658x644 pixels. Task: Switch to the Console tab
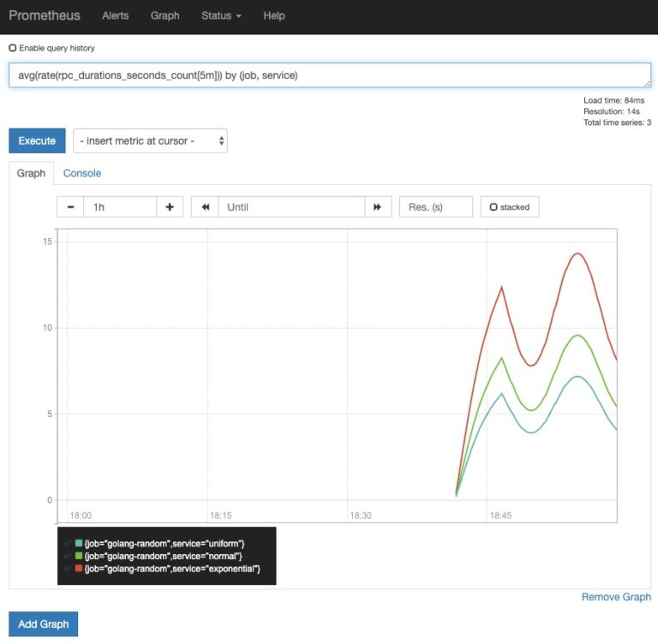82,173
